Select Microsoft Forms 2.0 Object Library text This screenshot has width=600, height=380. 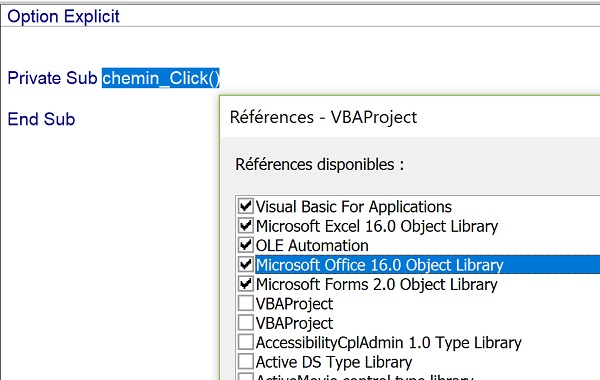click(x=377, y=284)
